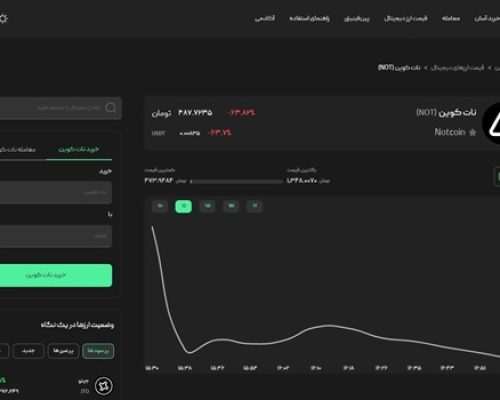Open معامله in top navigation
The height and width of the screenshot is (400, 500).
(451, 18)
